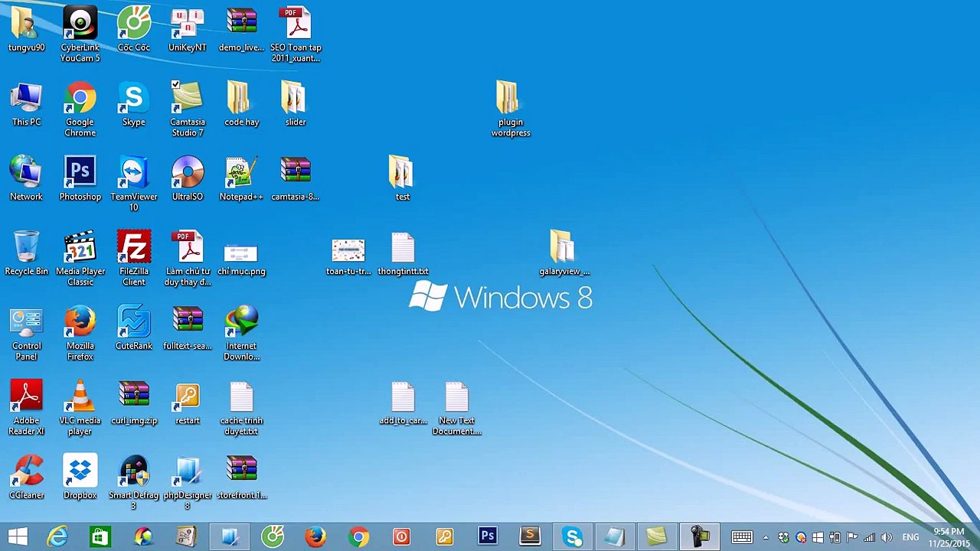Screen dimensions: 980x551
Task: Select the Cốc Cốc browser desktop shortcut
Action: tap(134, 31)
